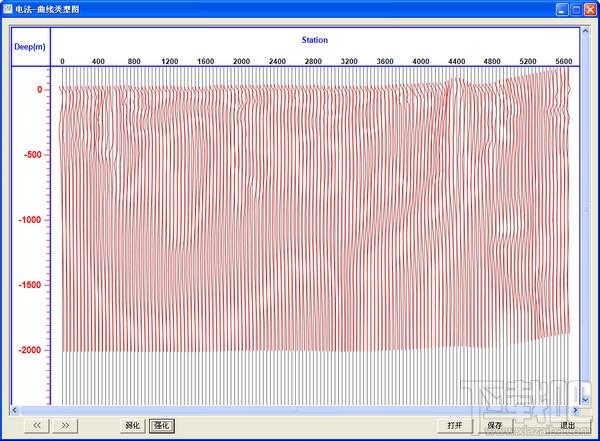Click the Station axis title
The image size is (600, 441).
coord(315,40)
